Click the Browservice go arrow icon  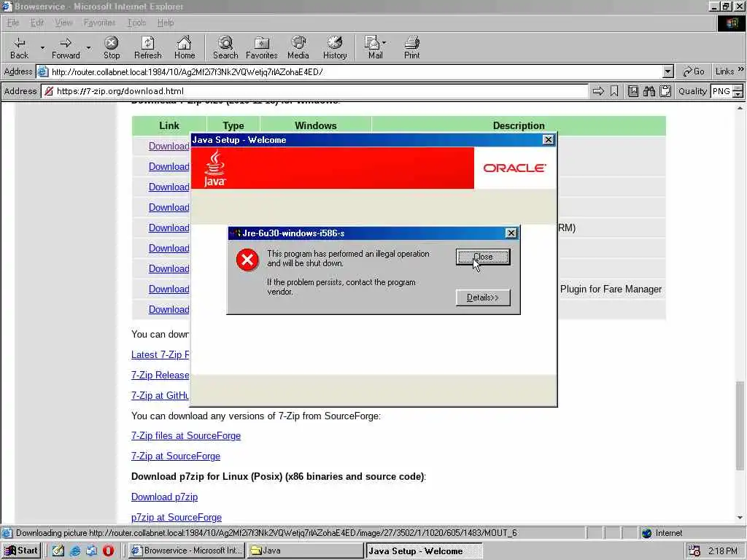598,91
